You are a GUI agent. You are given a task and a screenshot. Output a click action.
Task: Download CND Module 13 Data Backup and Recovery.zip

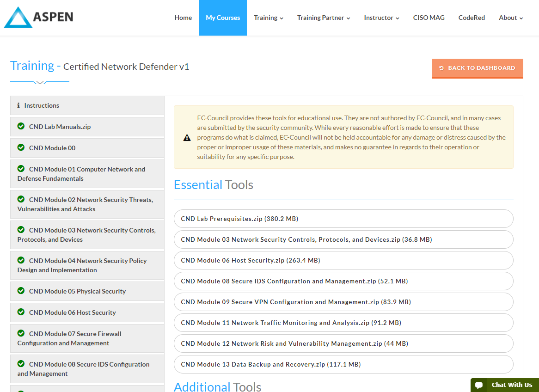coord(343,364)
